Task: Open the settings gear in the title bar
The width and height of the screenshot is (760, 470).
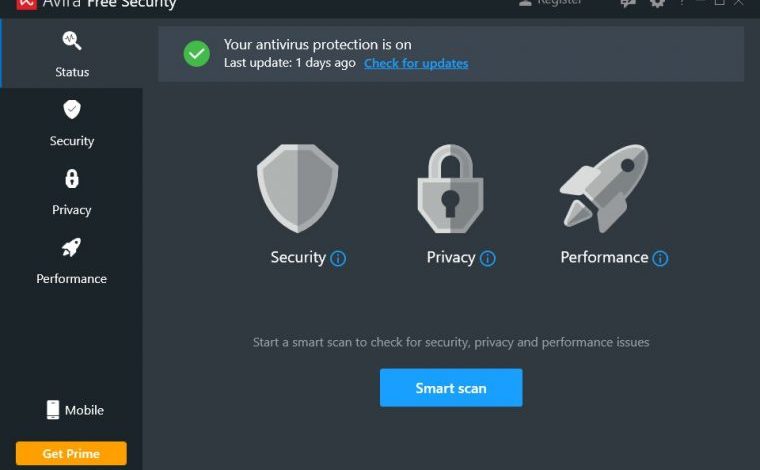Action: click(x=657, y=3)
